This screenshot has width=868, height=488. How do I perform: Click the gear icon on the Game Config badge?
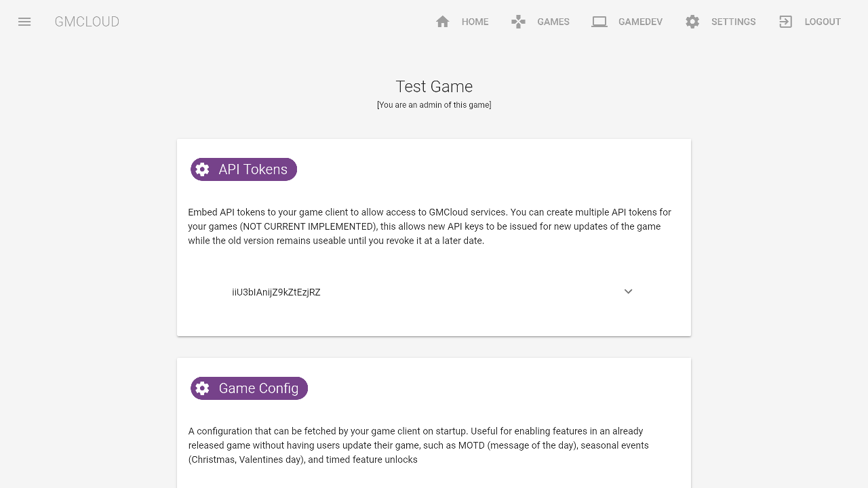(202, 388)
